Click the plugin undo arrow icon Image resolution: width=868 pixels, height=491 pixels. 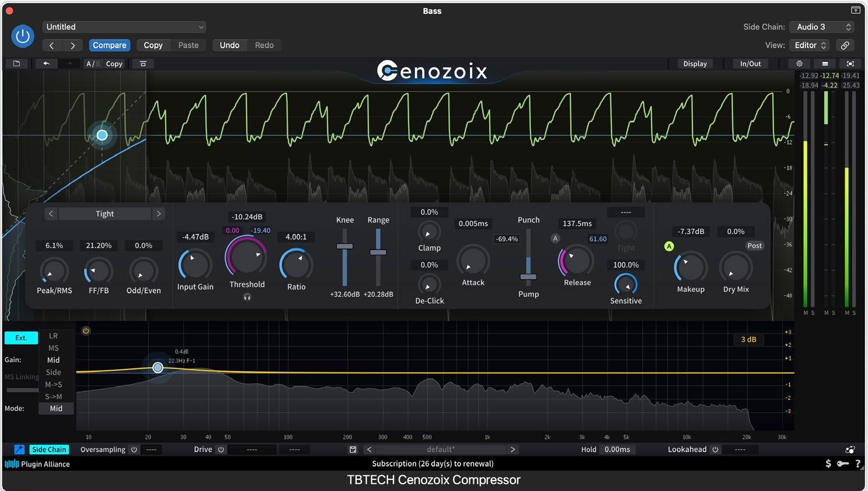pyautogui.click(x=46, y=64)
